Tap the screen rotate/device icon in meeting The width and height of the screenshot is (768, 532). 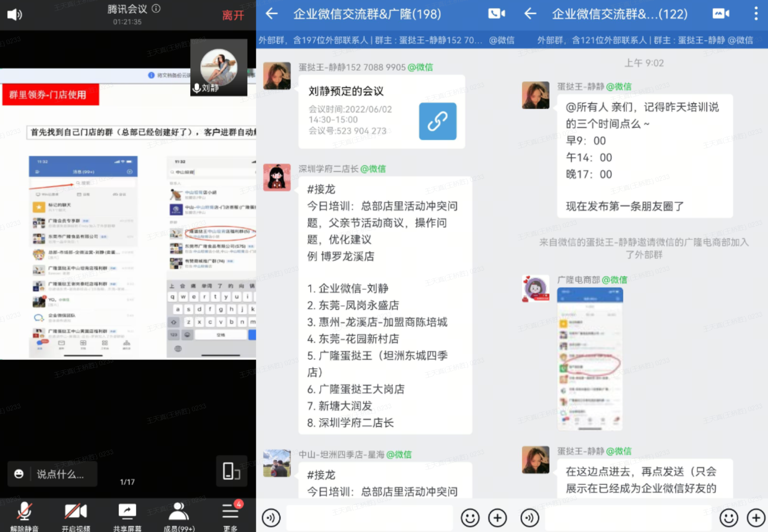point(231,471)
